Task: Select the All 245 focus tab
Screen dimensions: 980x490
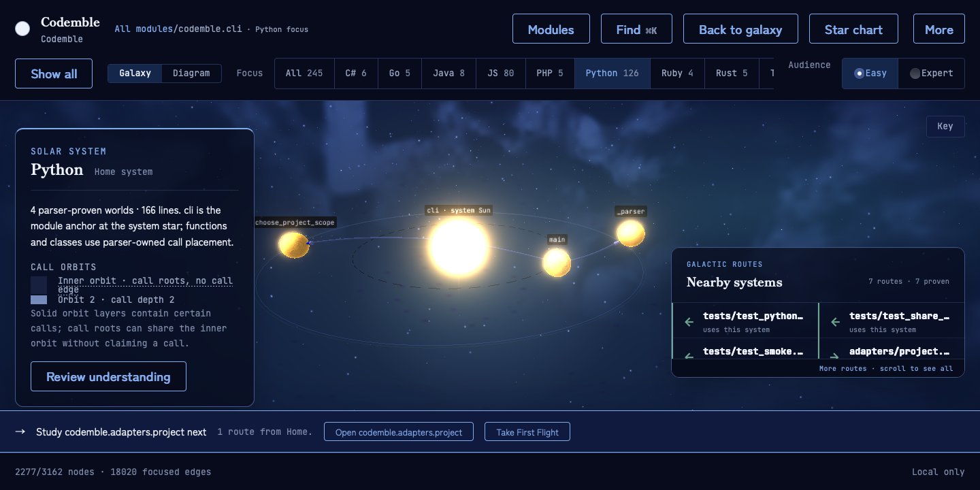Action: pyautogui.click(x=304, y=73)
